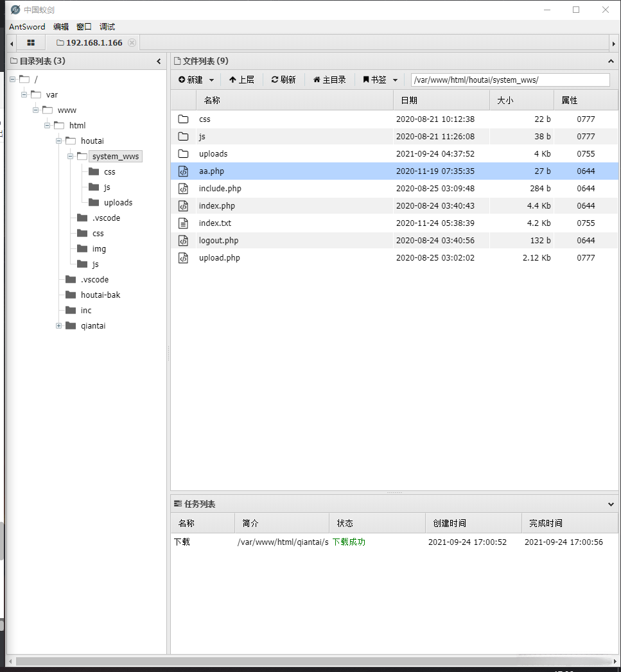The width and height of the screenshot is (621, 672).
Task: Click the 书签 bookmark button
Action: click(374, 80)
